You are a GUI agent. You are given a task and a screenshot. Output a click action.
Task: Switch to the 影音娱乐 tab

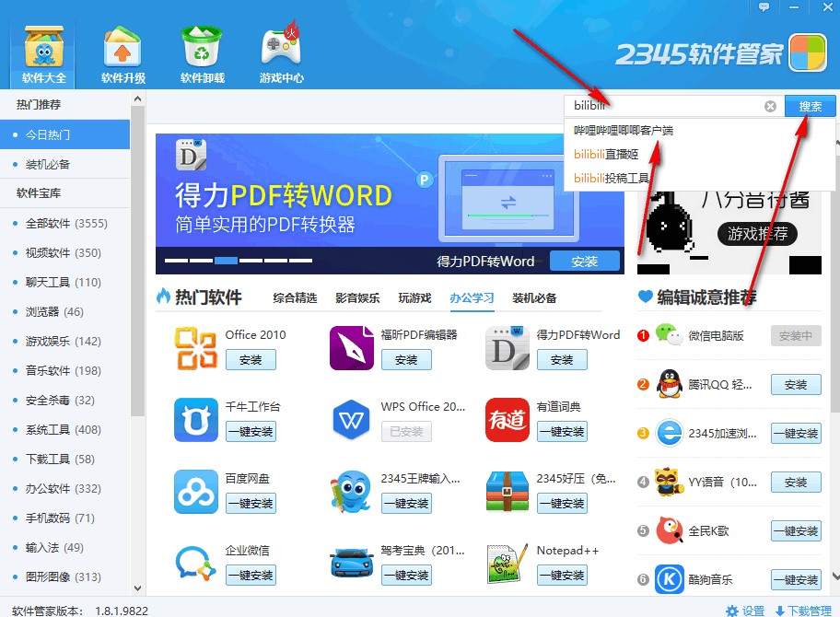tap(358, 297)
